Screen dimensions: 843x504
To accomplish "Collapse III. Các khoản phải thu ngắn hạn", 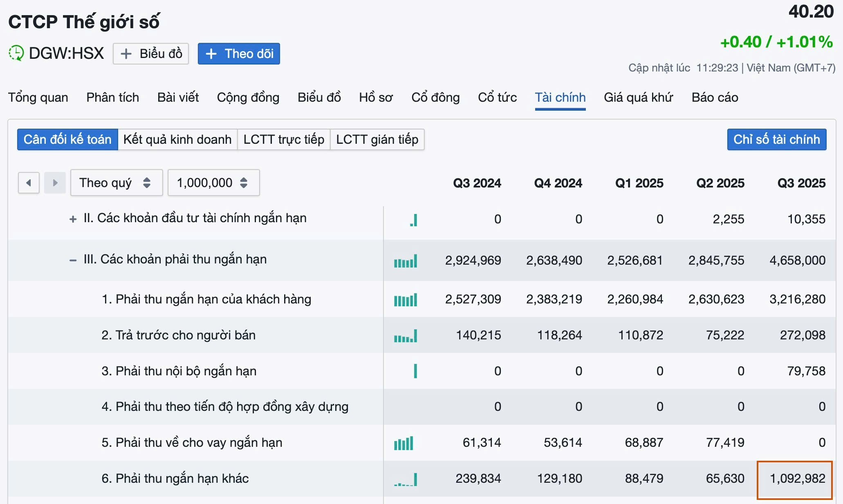I will tap(73, 260).
